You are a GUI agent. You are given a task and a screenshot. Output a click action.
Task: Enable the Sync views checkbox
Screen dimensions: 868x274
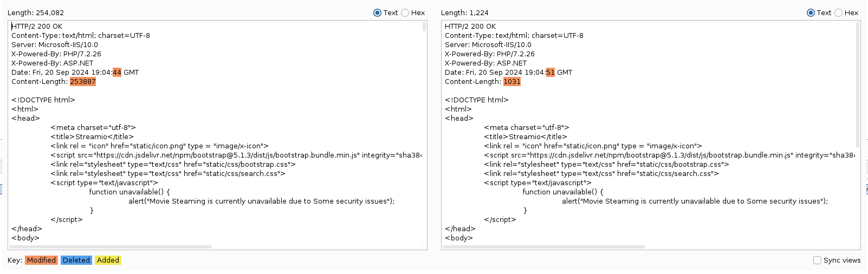[x=817, y=260]
